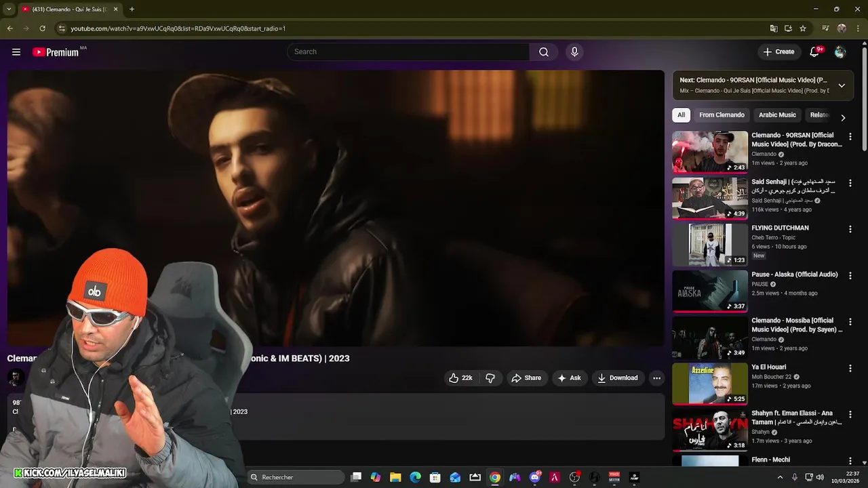Open Microsoft Store from taskbar
The width and height of the screenshot is (868, 488).
435,477
